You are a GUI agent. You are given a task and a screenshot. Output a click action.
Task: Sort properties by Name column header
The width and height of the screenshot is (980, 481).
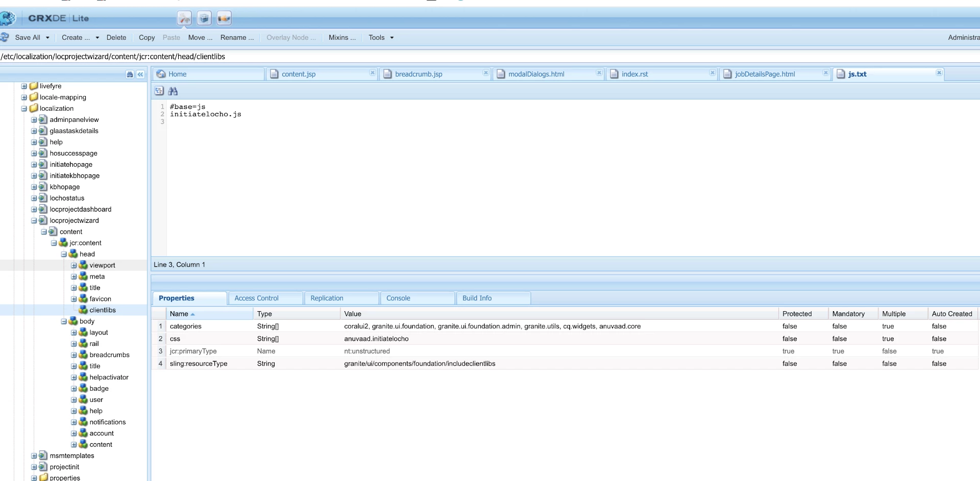[209, 314]
